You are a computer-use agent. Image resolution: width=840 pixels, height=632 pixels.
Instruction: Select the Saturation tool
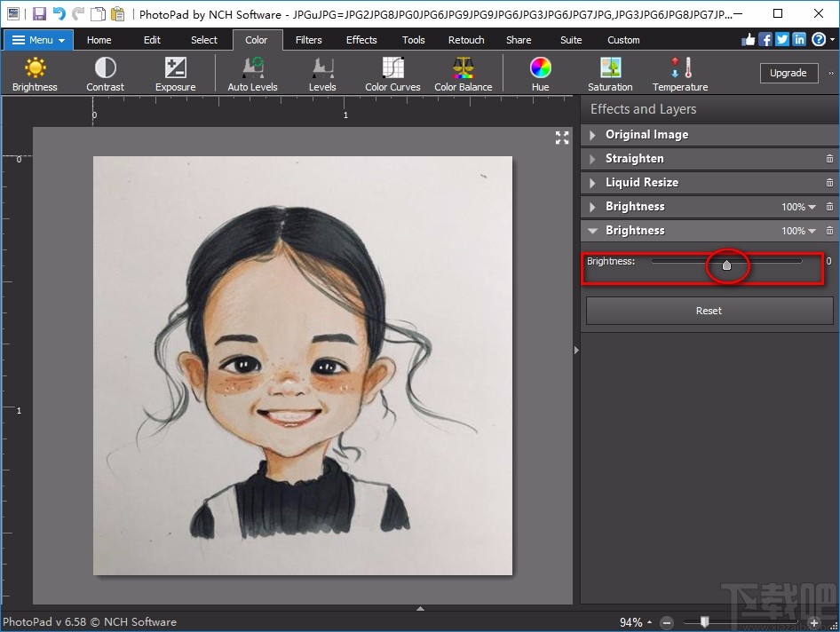click(x=609, y=73)
